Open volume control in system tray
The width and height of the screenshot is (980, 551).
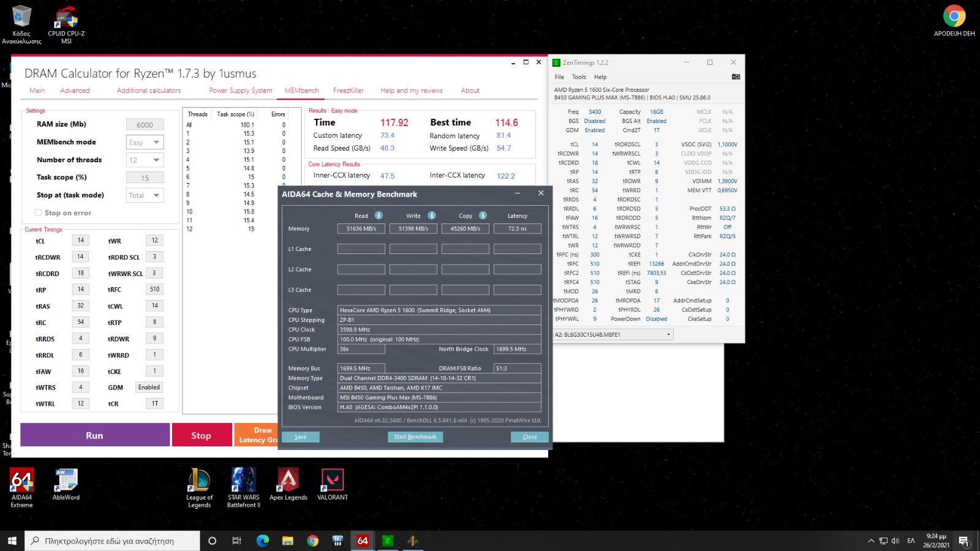[895, 541]
